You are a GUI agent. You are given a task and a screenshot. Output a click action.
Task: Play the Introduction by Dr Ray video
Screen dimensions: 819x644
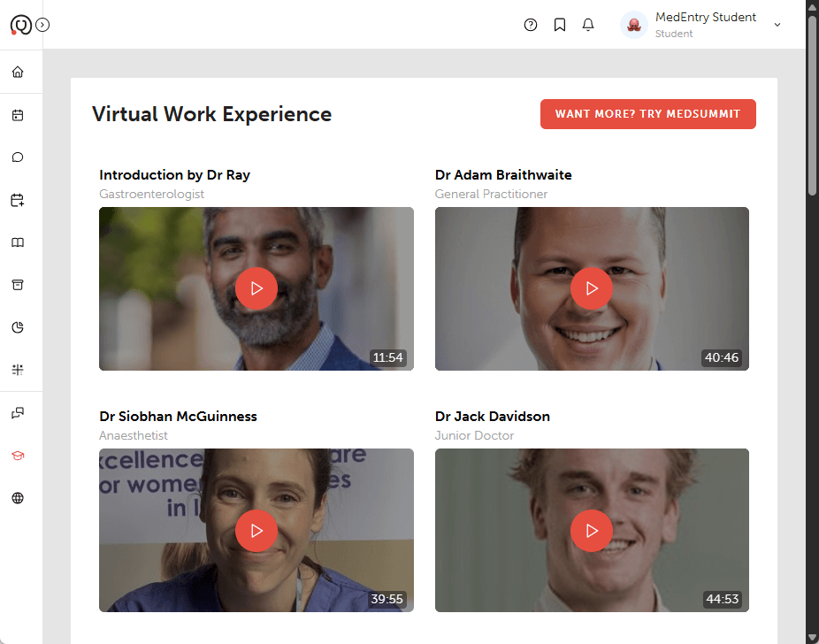256,288
